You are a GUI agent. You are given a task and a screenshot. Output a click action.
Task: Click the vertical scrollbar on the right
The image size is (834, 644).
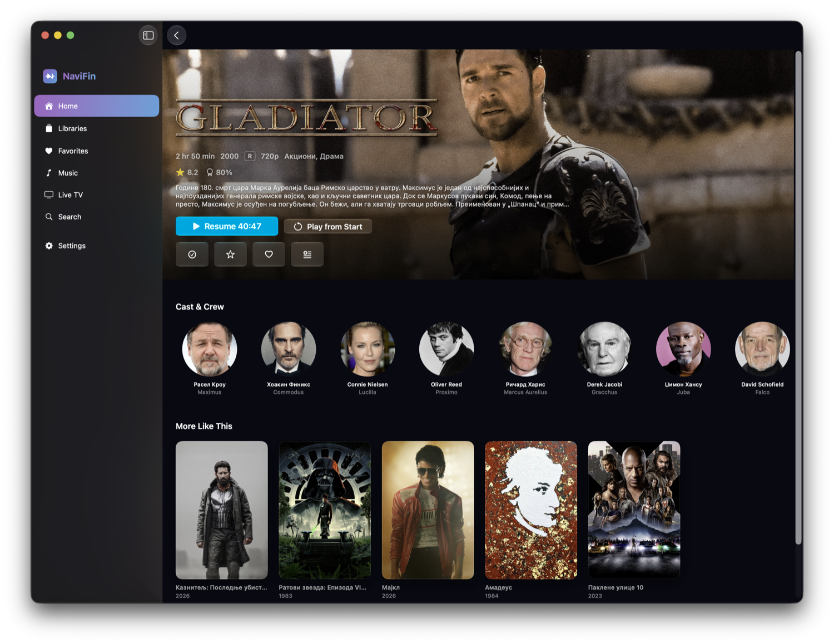point(798,298)
